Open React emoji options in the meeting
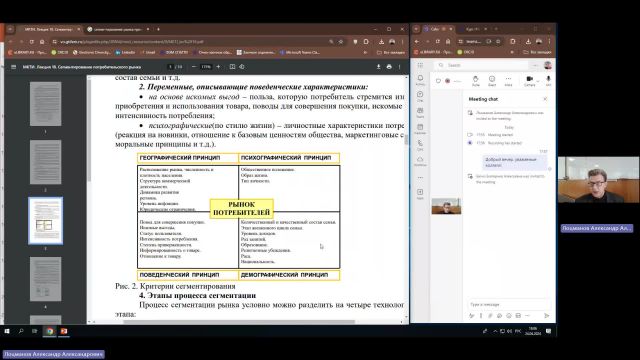 click(x=492, y=80)
